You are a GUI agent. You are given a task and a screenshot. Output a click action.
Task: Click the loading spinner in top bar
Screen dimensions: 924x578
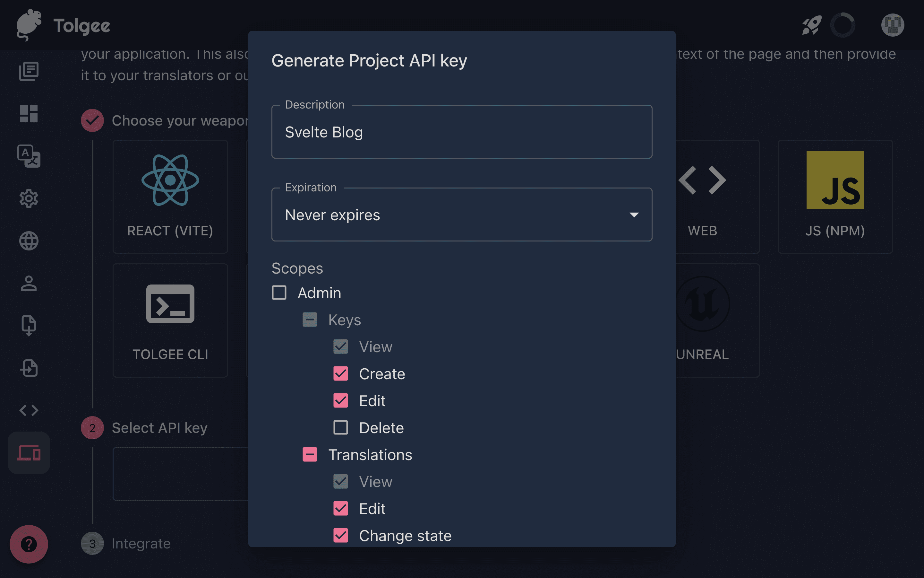(843, 25)
